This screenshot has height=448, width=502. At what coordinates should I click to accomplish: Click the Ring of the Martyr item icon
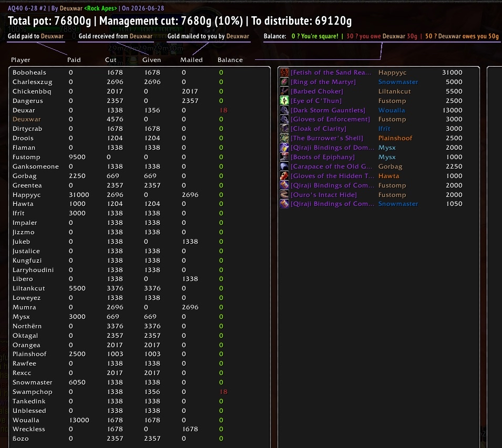(284, 82)
